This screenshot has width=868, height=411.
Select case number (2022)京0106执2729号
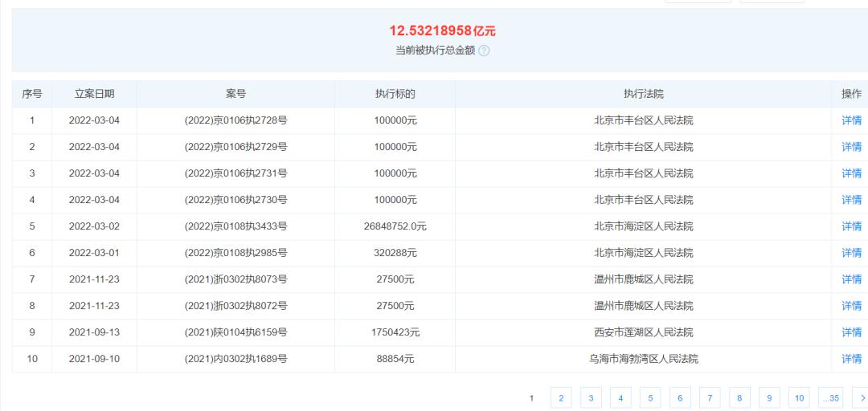click(x=235, y=147)
